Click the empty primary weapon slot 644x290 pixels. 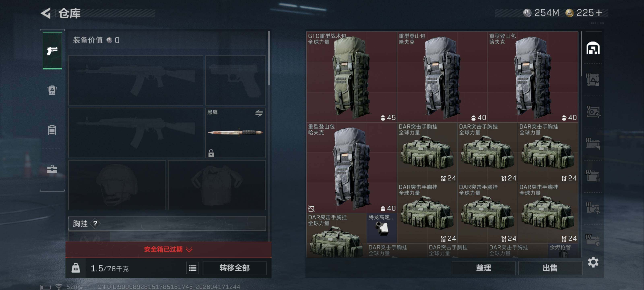pos(135,80)
